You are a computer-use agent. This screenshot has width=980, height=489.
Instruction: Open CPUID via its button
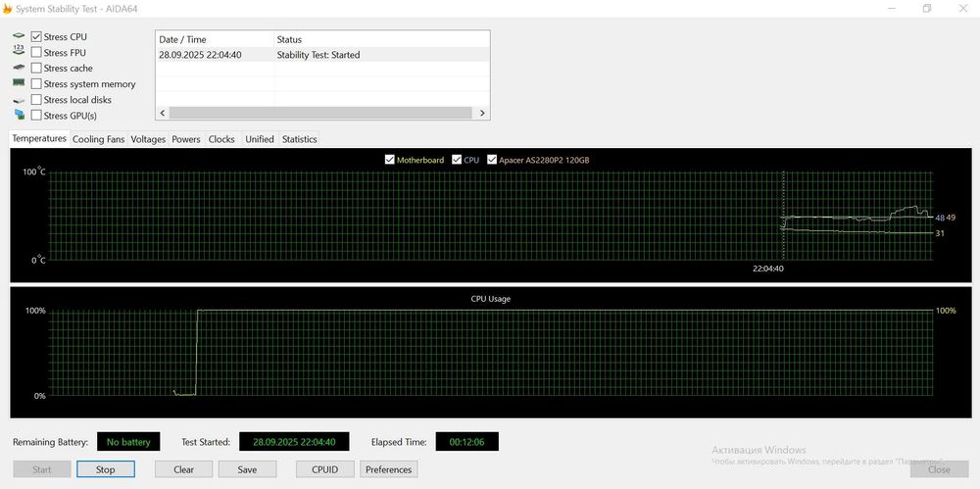(x=325, y=469)
